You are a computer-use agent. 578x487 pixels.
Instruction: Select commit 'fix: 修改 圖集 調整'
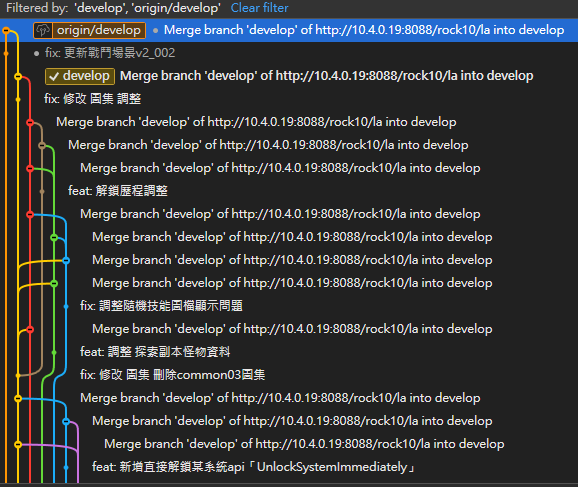tap(93, 99)
